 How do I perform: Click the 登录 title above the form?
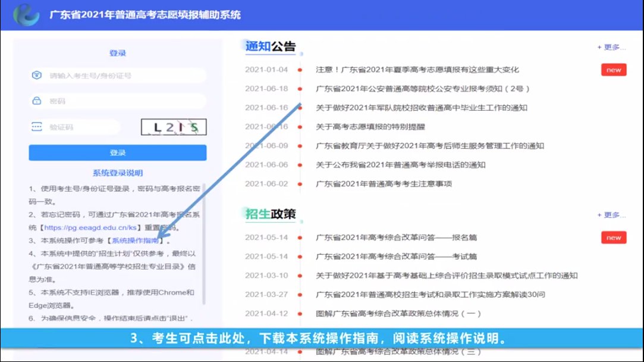coord(118,53)
